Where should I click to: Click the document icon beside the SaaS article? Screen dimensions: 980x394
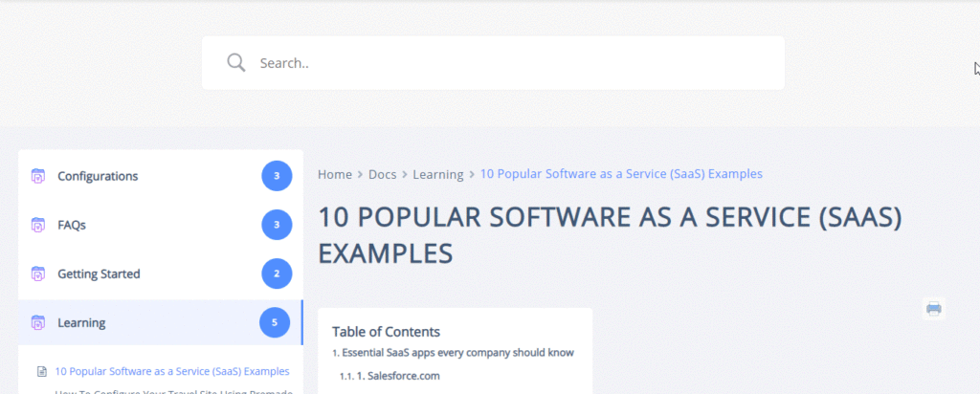click(42, 371)
